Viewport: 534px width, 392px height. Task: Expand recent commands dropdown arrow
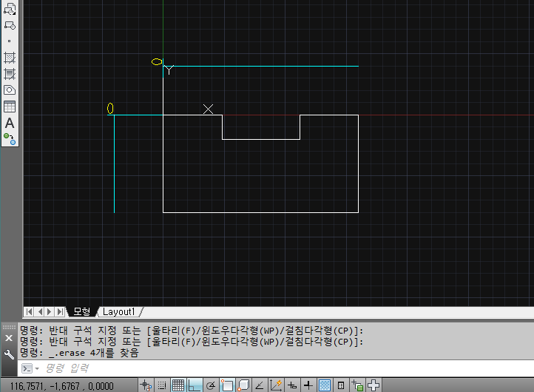coord(36,368)
